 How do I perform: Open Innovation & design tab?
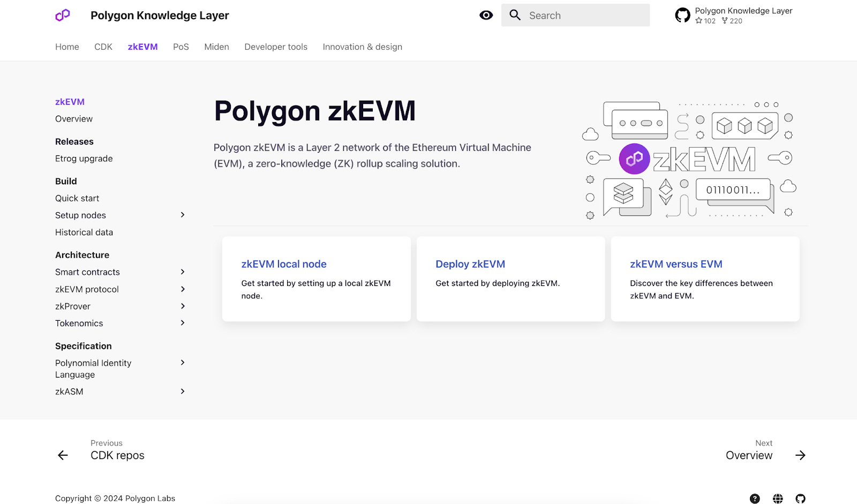362,47
